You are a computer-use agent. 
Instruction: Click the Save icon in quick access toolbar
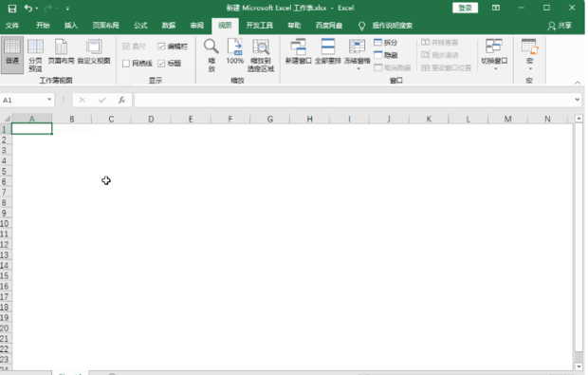pos(12,9)
